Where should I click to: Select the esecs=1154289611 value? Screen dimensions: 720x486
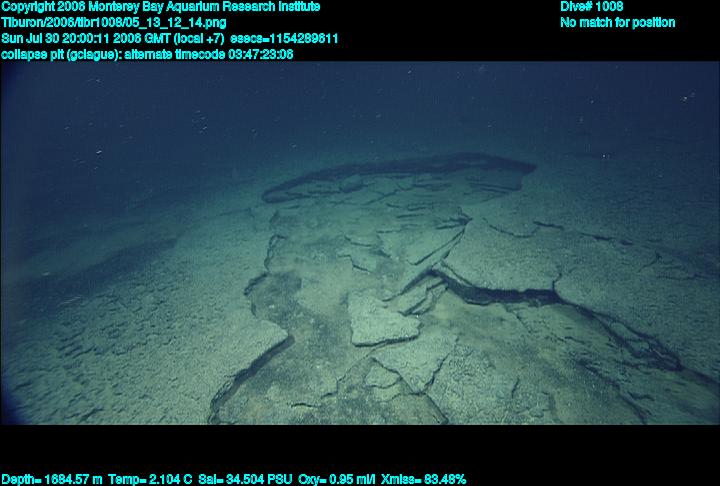(x=284, y=39)
